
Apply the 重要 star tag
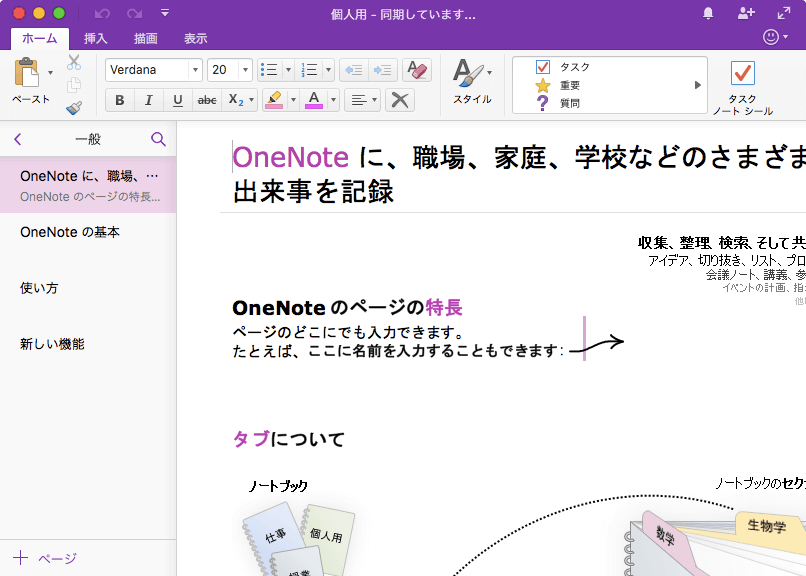click(x=558, y=85)
